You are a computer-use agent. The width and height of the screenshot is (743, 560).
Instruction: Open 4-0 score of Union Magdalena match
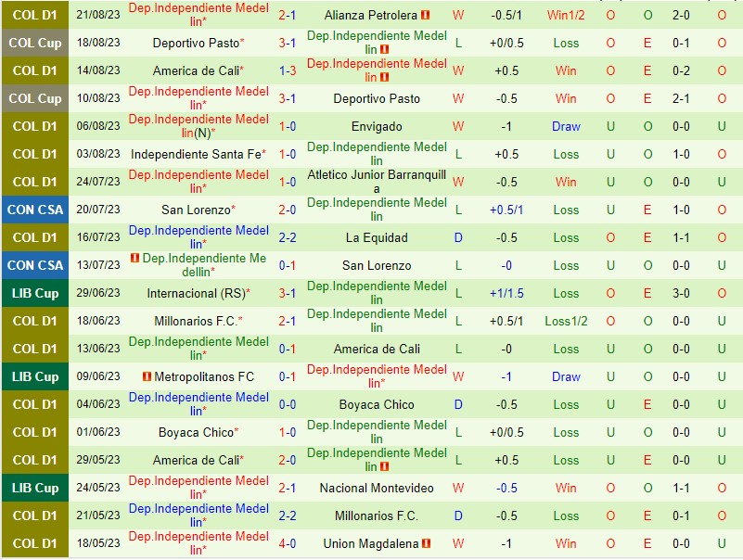tap(288, 544)
